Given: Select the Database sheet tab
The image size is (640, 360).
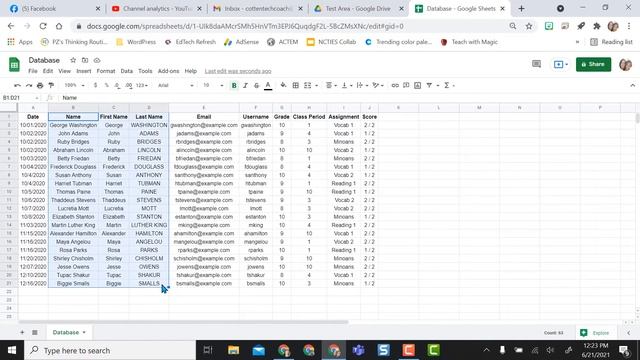Looking at the screenshot, I should tap(69, 332).
